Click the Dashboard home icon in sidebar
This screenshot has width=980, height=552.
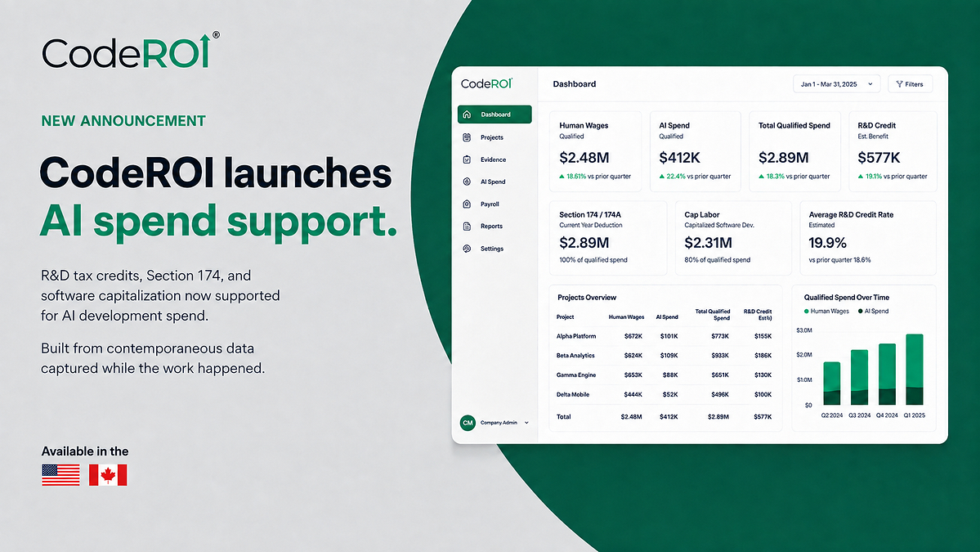[467, 114]
